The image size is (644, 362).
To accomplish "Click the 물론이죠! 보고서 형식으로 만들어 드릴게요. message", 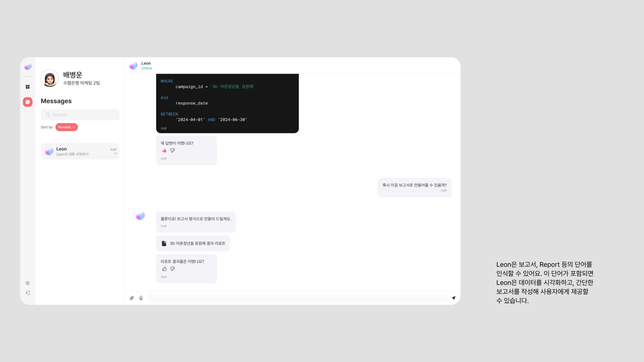I will pos(196,222).
